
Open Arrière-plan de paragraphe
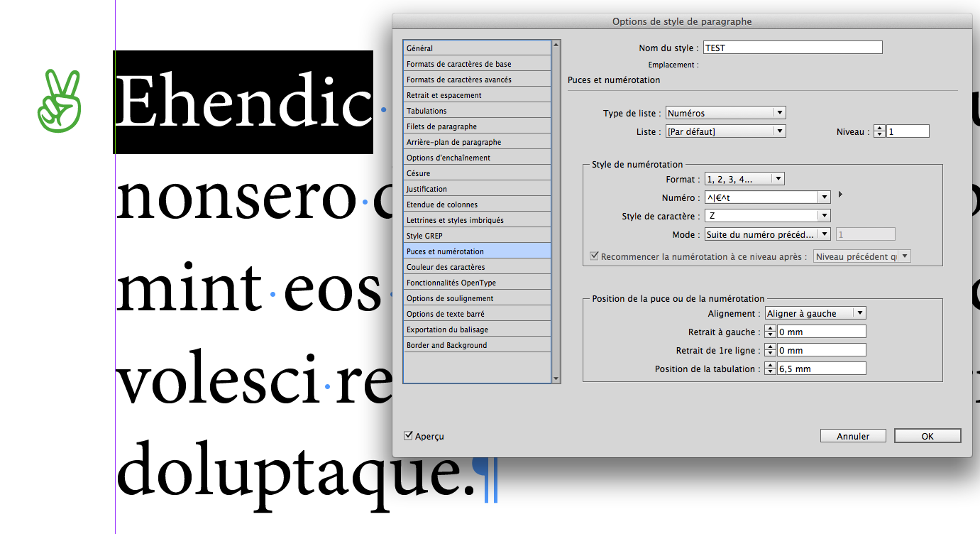477,142
